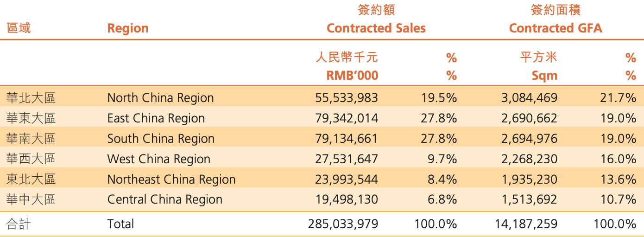Select the East China Region row label
The height and width of the screenshot is (237, 644).
pyautogui.click(x=156, y=118)
